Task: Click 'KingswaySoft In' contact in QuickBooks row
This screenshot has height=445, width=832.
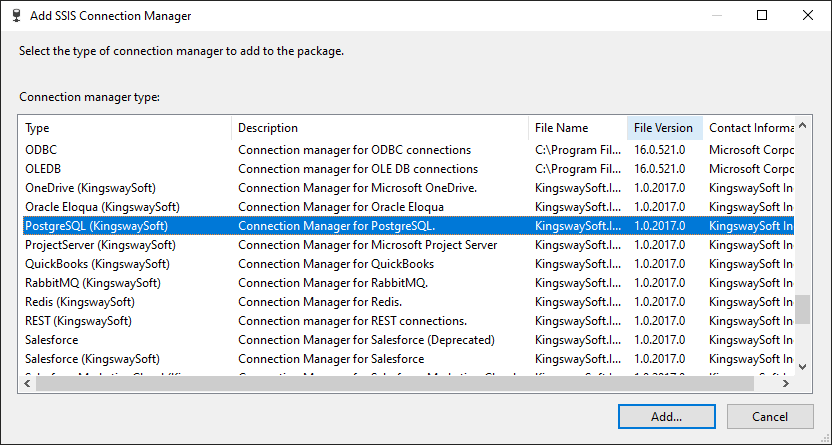Action: coord(751,264)
